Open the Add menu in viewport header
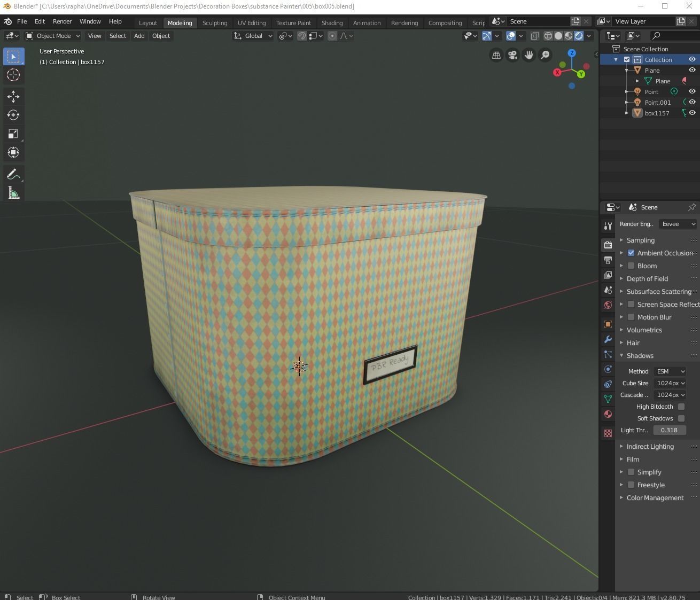 139,36
